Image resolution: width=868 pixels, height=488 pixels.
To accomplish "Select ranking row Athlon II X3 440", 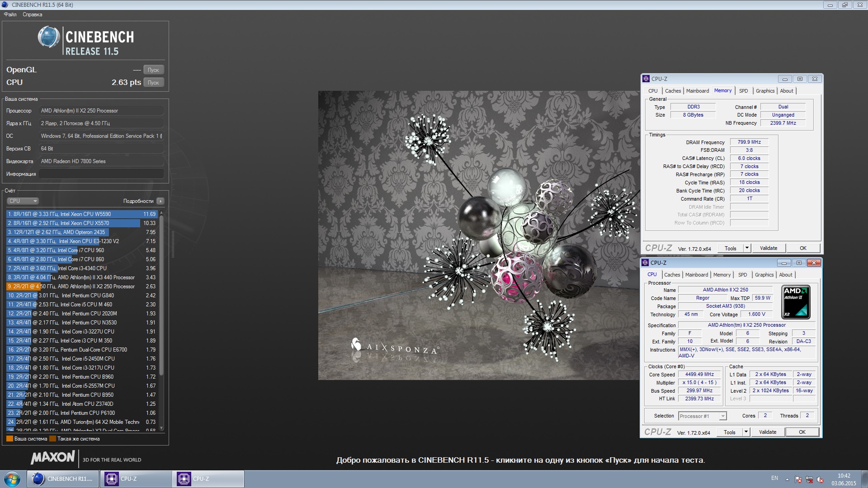I will point(81,277).
